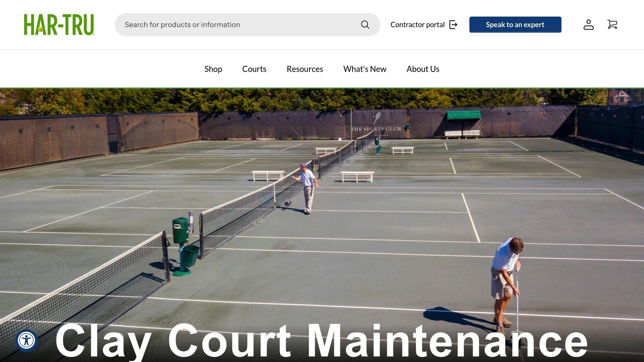
Task: Open the account profile icon
Action: click(x=588, y=25)
